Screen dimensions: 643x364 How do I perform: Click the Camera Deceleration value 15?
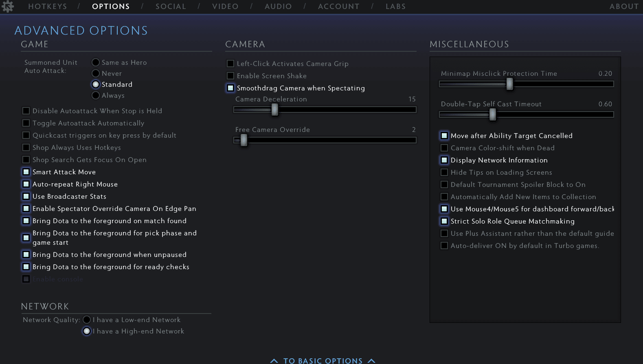pos(412,99)
